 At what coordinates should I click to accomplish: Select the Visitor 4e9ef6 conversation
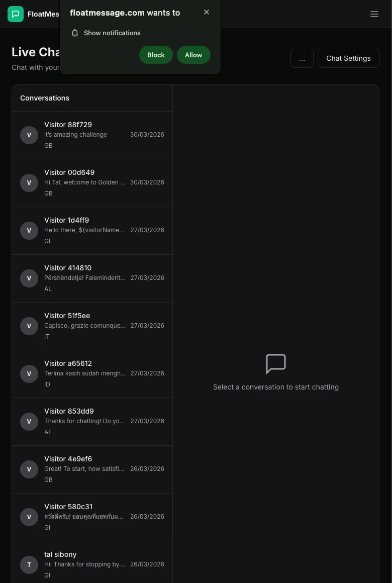[x=92, y=469]
